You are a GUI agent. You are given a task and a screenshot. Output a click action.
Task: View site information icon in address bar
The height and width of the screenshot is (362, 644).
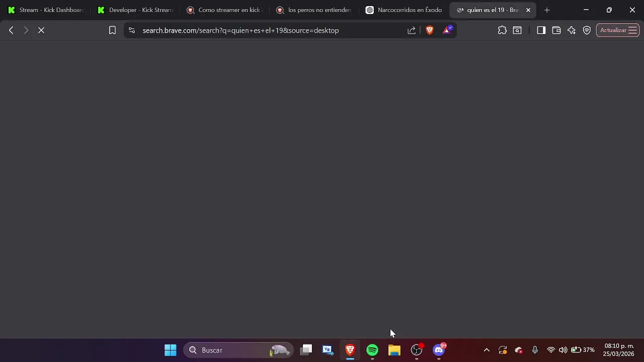(132, 30)
